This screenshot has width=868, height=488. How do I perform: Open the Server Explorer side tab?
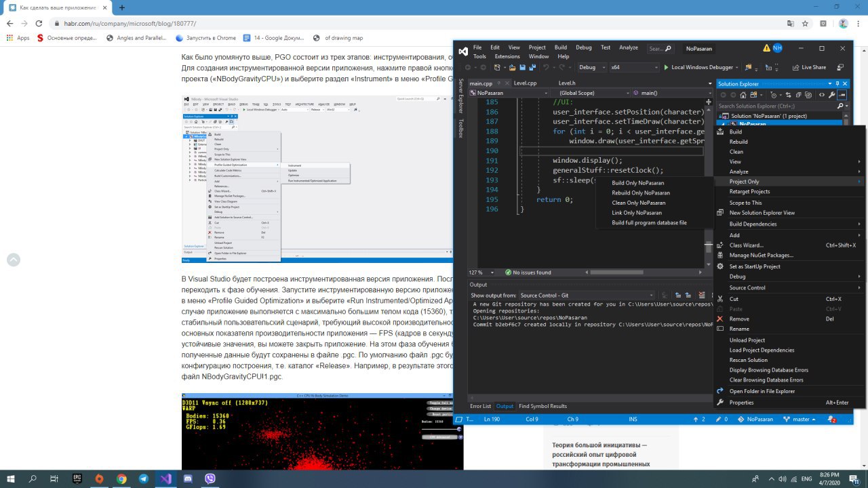pyautogui.click(x=461, y=96)
